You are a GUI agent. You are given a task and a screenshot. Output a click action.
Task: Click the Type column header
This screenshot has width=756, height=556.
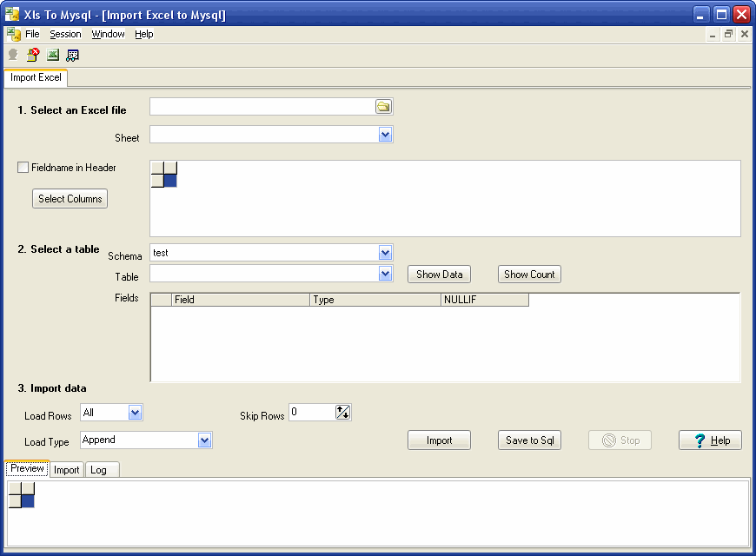tap(375, 300)
